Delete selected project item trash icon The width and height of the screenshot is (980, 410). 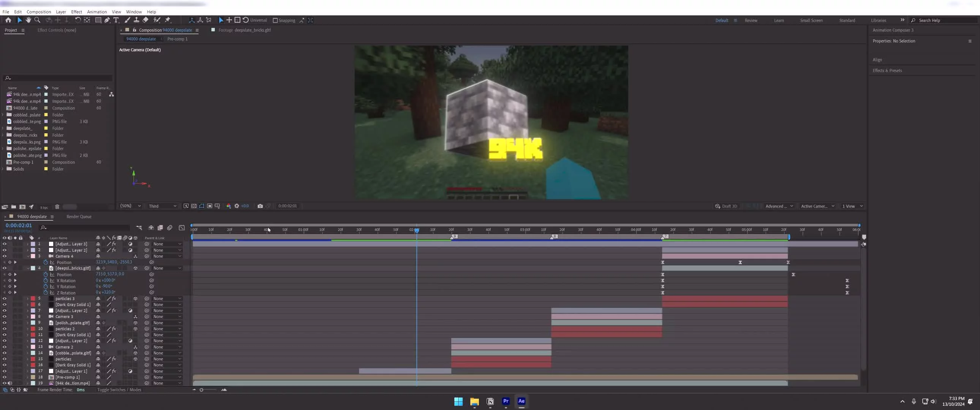57,207
